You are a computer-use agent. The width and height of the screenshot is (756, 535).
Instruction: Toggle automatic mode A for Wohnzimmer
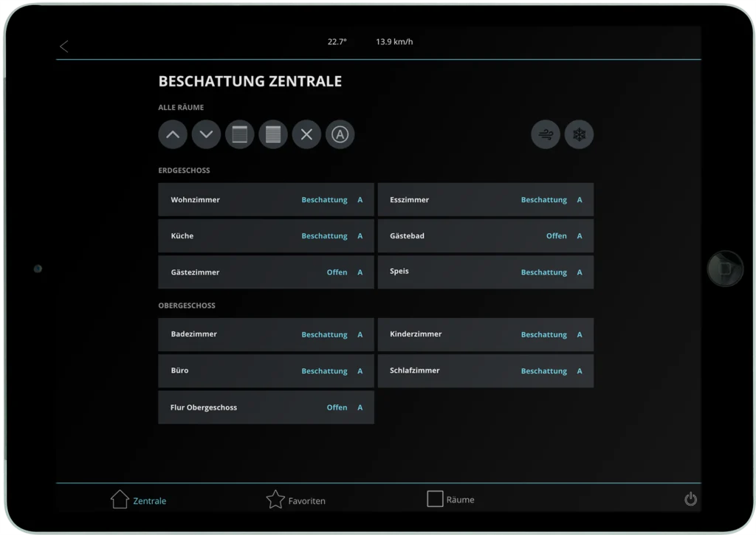(x=360, y=199)
